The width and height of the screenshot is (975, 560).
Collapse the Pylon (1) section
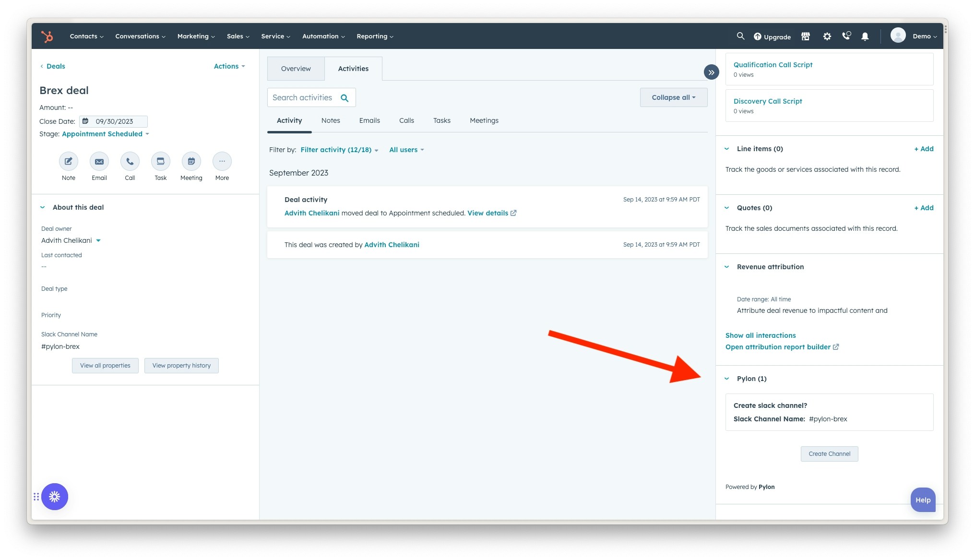tap(727, 379)
